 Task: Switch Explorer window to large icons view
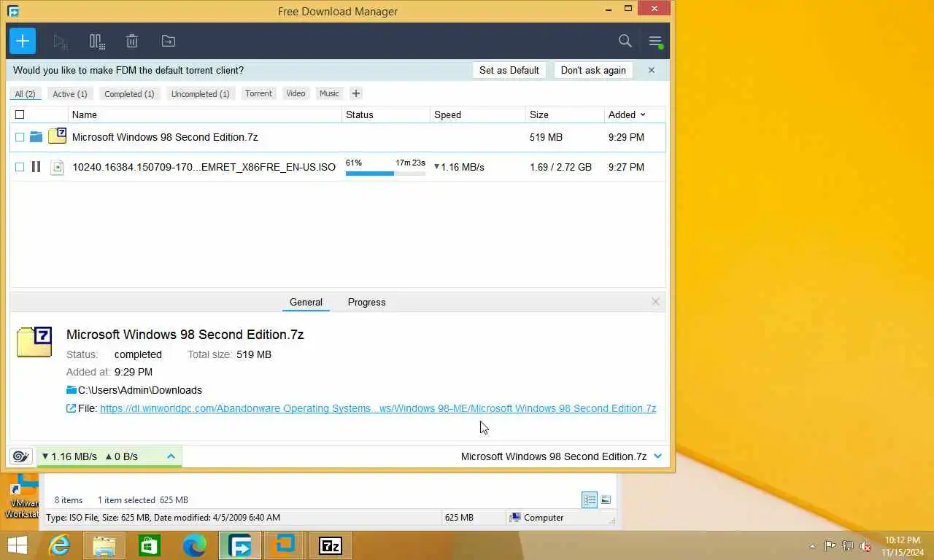pyautogui.click(x=606, y=499)
